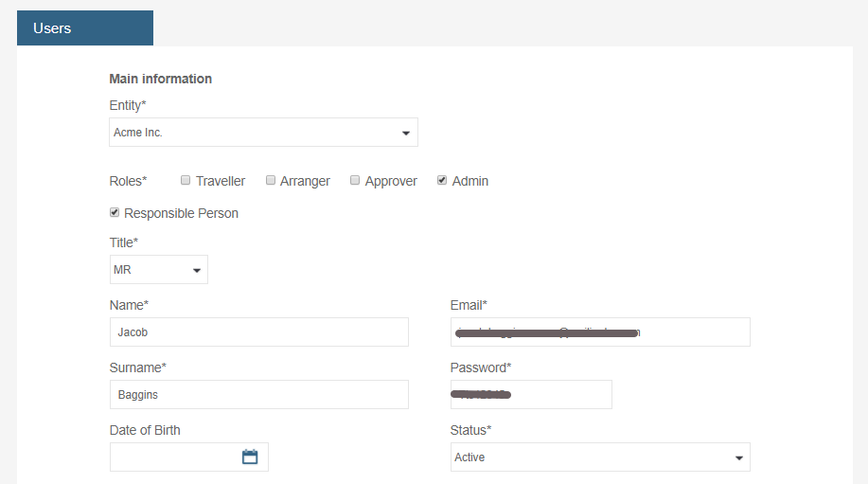Expand the Title dropdown set to MR
Viewport: 868px width, 484px height.
(158, 270)
